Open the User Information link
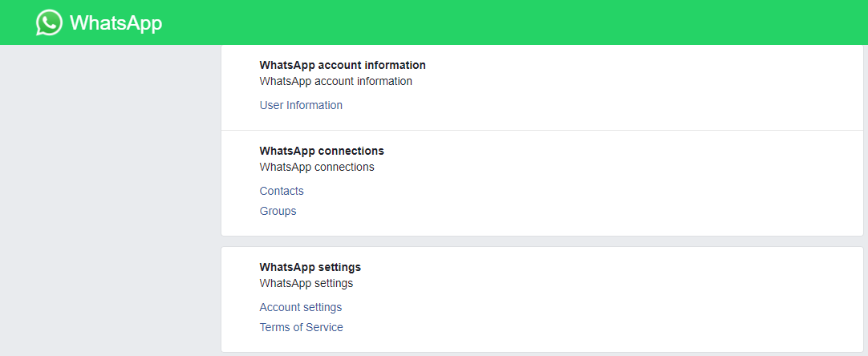The width and height of the screenshot is (868, 356). (x=301, y=105)
